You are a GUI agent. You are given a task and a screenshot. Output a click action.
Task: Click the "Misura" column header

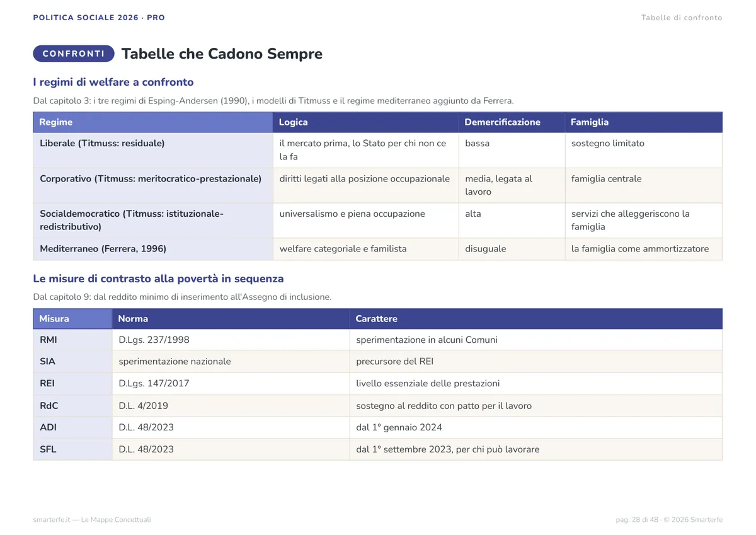tap(72, 319)
